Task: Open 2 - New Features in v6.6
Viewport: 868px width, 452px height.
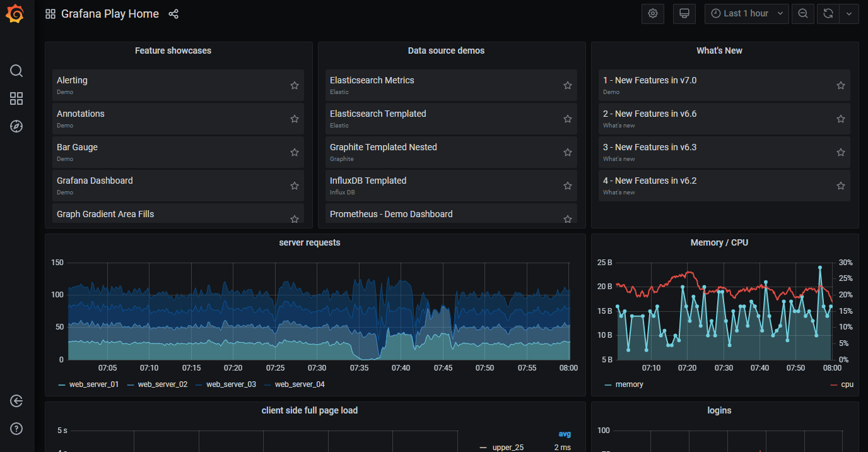Action: [x=724, y=119]
